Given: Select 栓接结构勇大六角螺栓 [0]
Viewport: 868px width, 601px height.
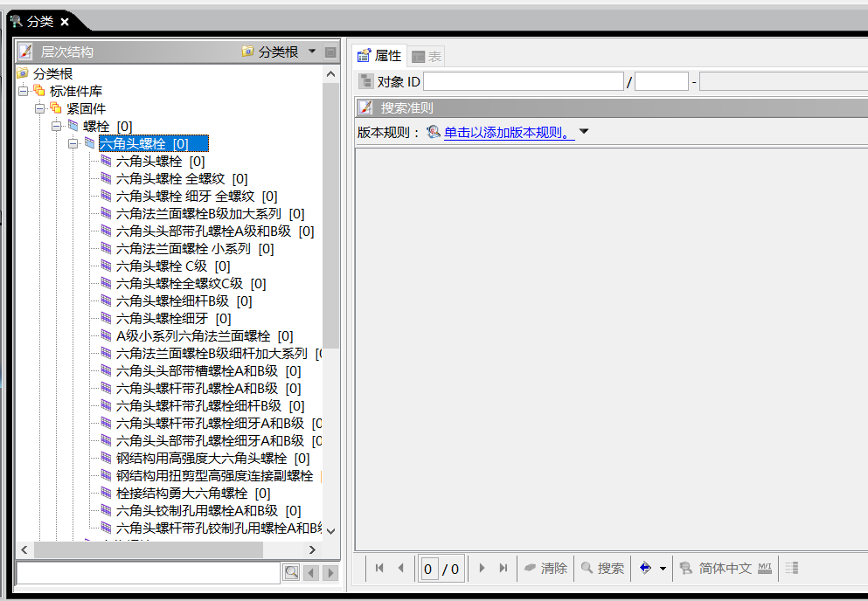Looking at the screenshot, I should [192, 494].
